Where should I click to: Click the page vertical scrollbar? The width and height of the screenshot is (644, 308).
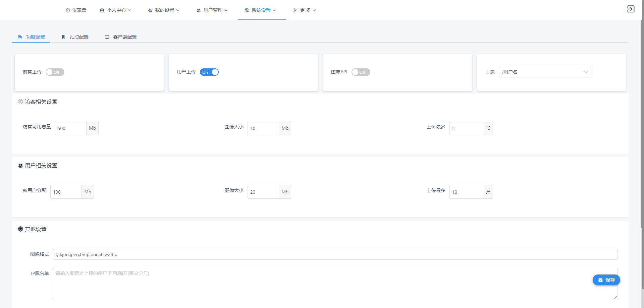(642, 124)
